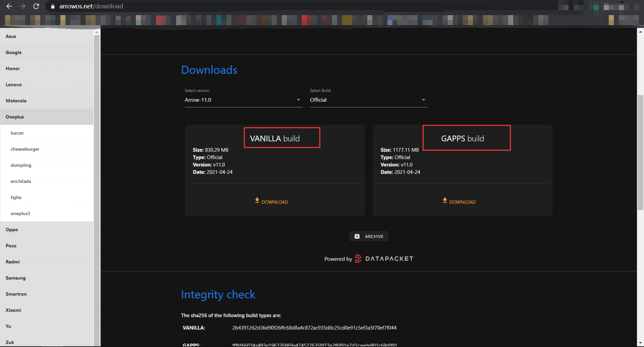
Task: Select the enchilada device
Action: tap(21, 181)
